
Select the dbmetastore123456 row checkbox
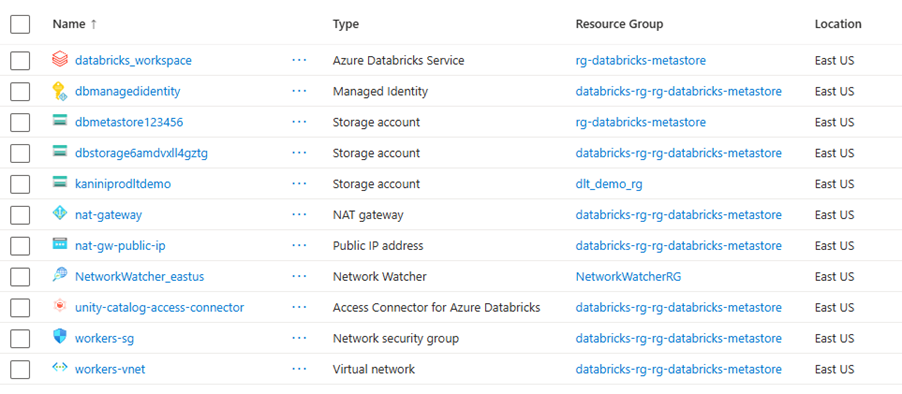click(x=20, y=123)
